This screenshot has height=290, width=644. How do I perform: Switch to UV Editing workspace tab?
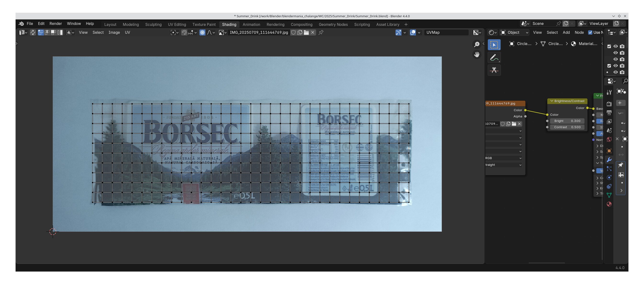click(177, 24)
